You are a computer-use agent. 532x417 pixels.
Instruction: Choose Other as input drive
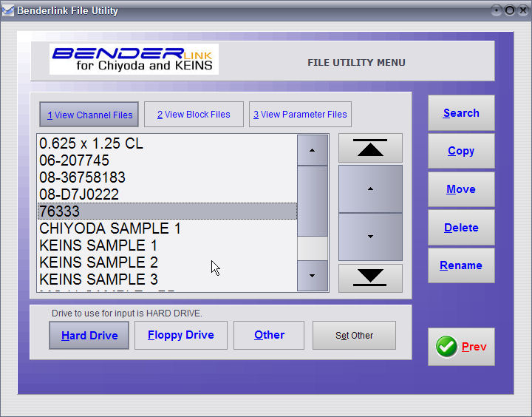[269, 335]
